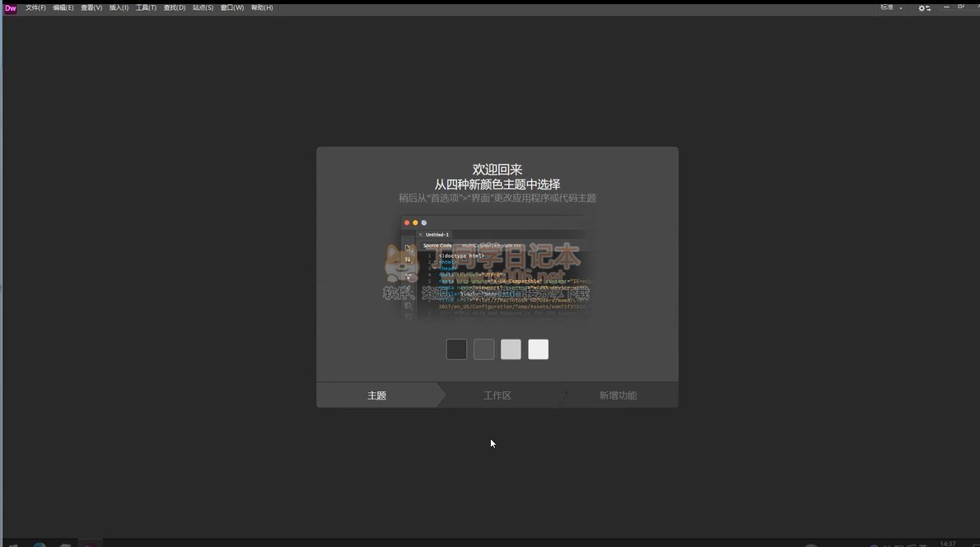Open the 帮助(H) menu
Image resolution: width=980 pixels, height=547 pixels.
[x=262, y=8]
